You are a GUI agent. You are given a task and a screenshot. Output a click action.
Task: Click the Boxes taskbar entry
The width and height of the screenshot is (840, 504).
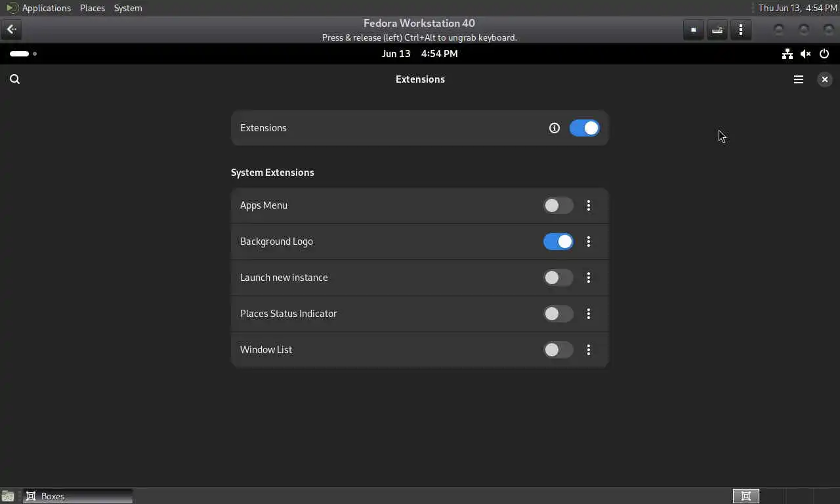pos(78,496)
